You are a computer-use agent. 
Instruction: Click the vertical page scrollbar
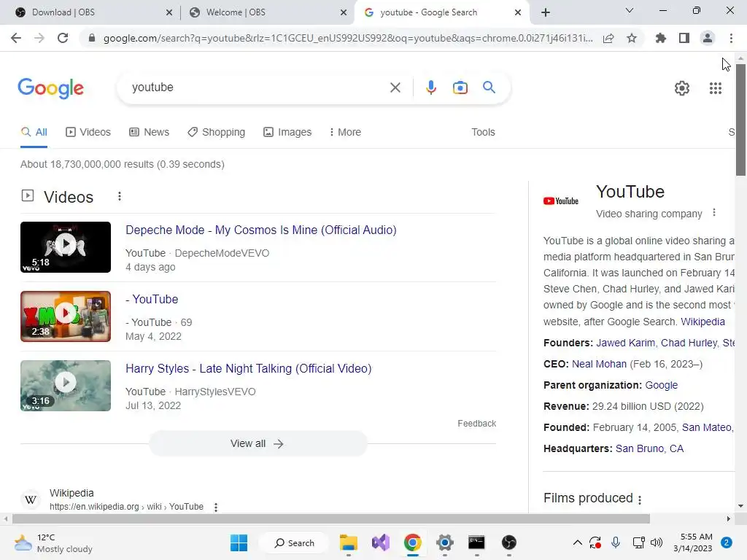740,119
